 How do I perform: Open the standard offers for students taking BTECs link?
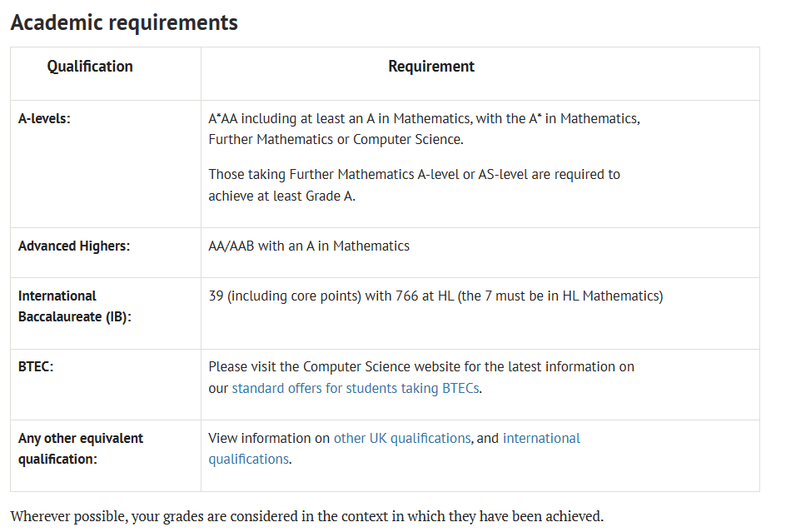(x=356, y=388)
